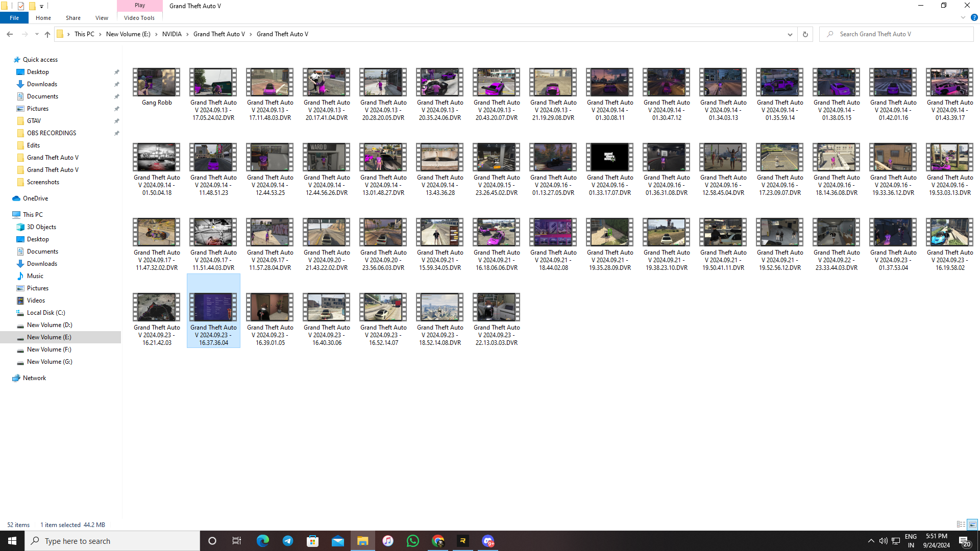Click the Back navigation arrow
Image resolution: width=980 pixels, height=551 pixels.
(10, 34)
